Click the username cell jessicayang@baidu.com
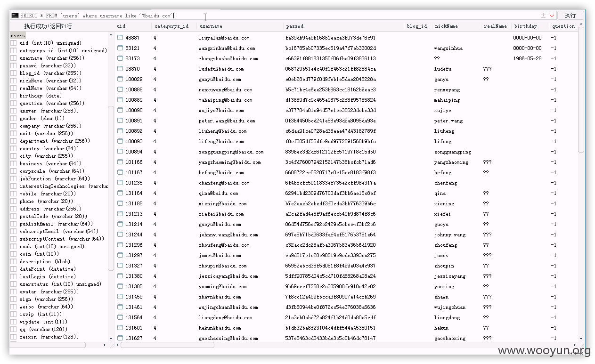This screenshot has height=364, width=595. tap(228, 276)
